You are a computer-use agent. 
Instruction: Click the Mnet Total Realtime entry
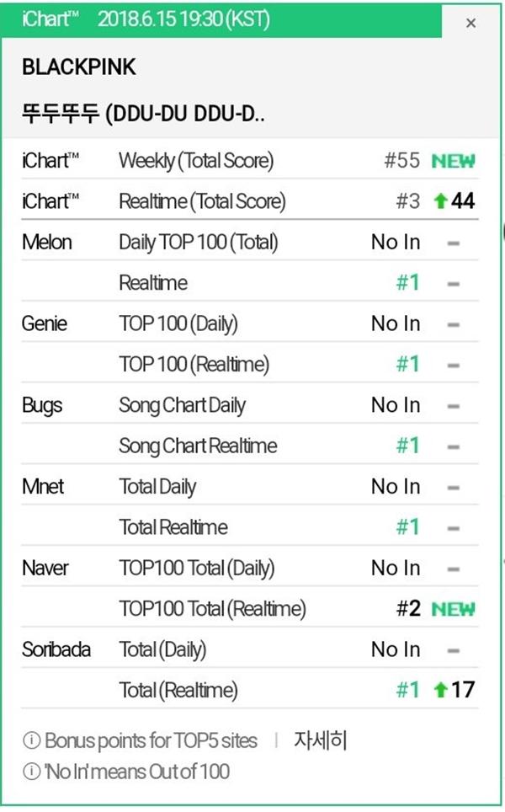click(x=173, y=527)
